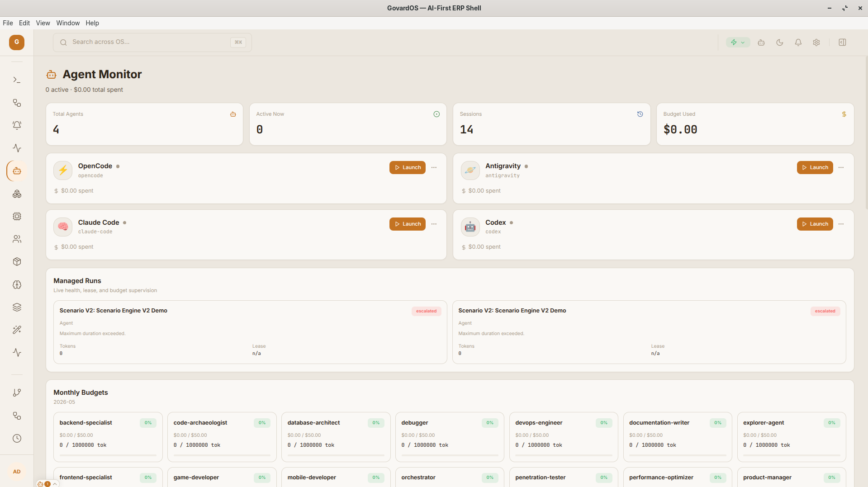868x487 pixels.
Task: Open the Help menu
Action: pyautogui.click(x=92, y=23)
